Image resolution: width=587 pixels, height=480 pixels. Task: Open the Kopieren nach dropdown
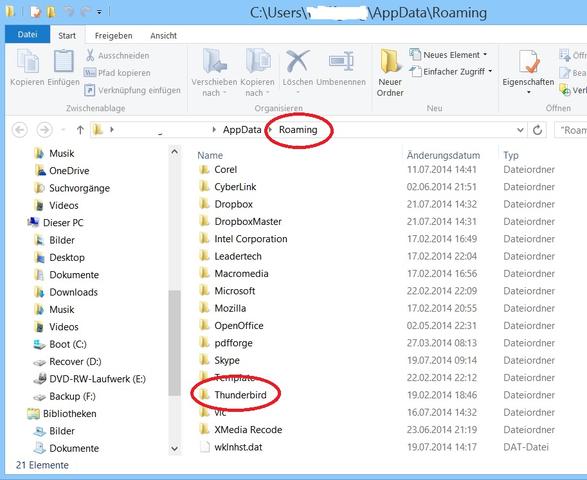[257, 73]
